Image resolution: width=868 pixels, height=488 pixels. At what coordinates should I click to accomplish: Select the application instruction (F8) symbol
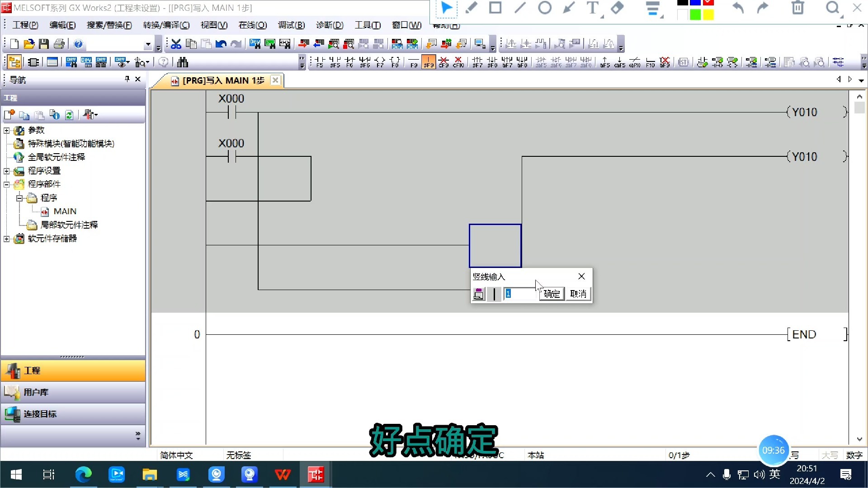(x=394, y=62)
